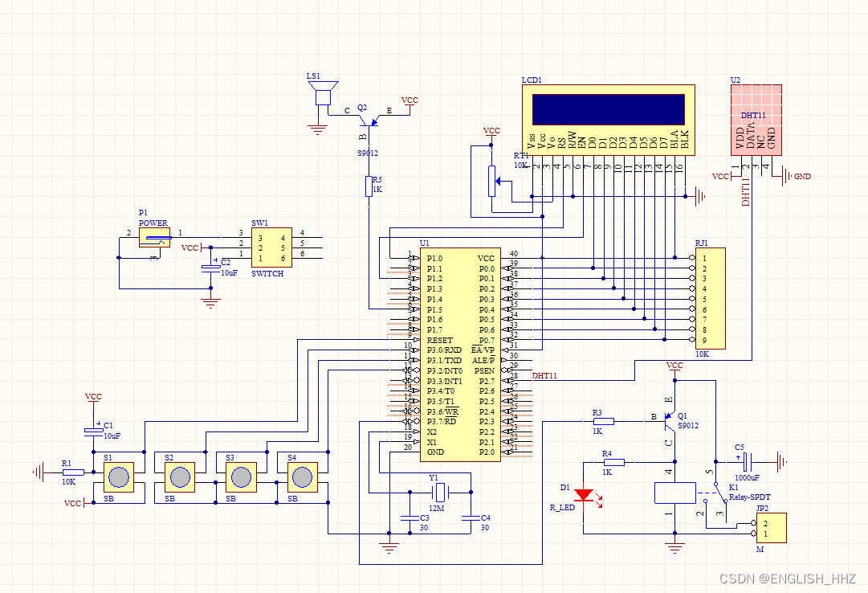Click the P3.7/RD pin label
Viewport: 868px width, 593px height.
(442, 421)
